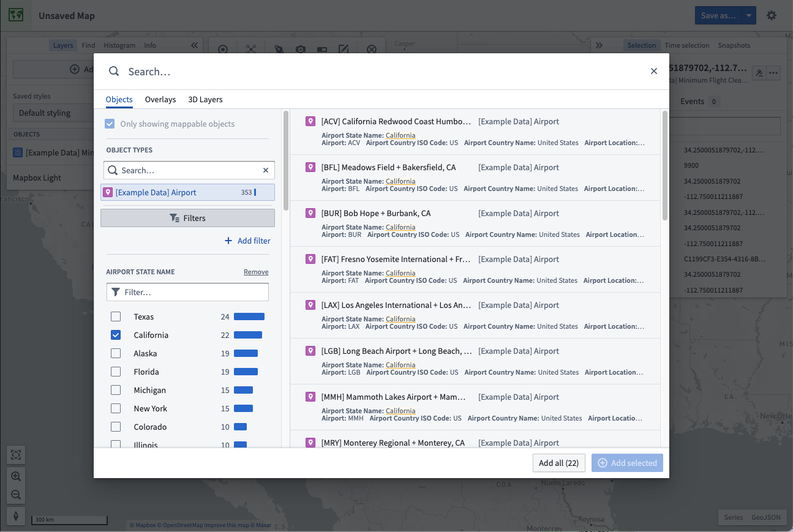Uncheck the California state checkbox
This screenshot has height=532, width=793.
pyautogui.click(x=116, y=335)
